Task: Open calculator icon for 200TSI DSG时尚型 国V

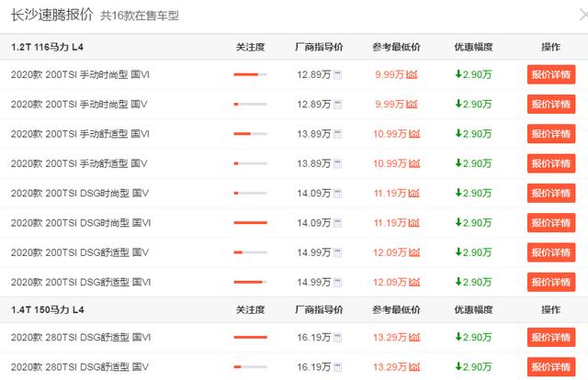Action: tap(337, 194)
